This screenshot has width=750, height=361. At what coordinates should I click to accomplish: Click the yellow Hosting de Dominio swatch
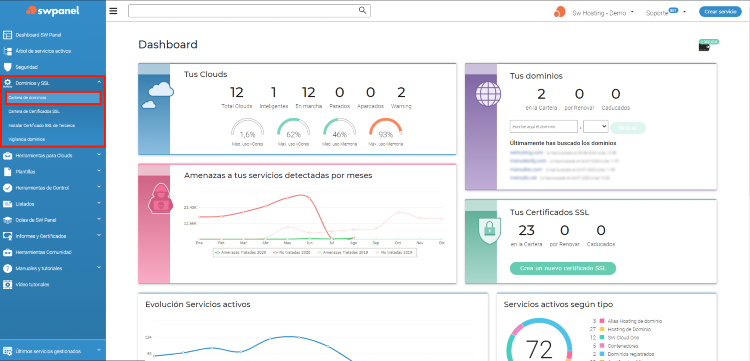tap(602, 329)
